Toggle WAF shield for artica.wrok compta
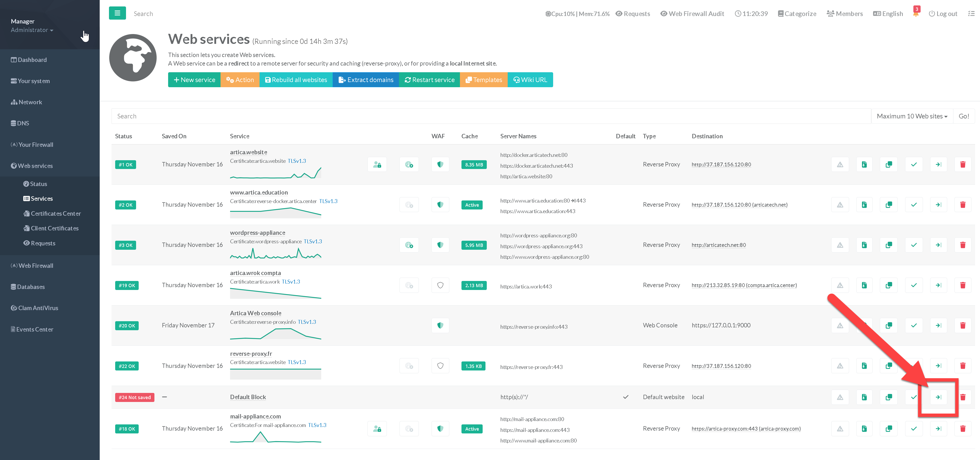 [440, 286]
